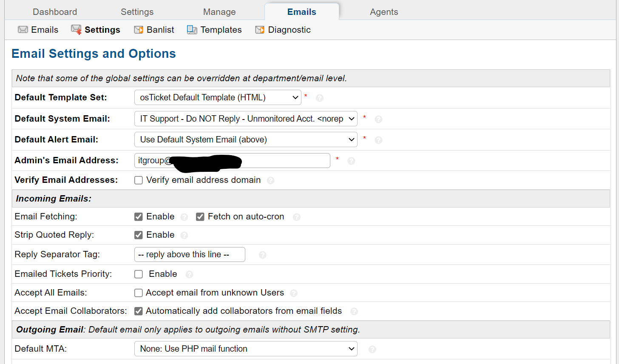Open the Default Template Set dropdown
Viewport: 619px width, 364px height.
pos(218,97)
